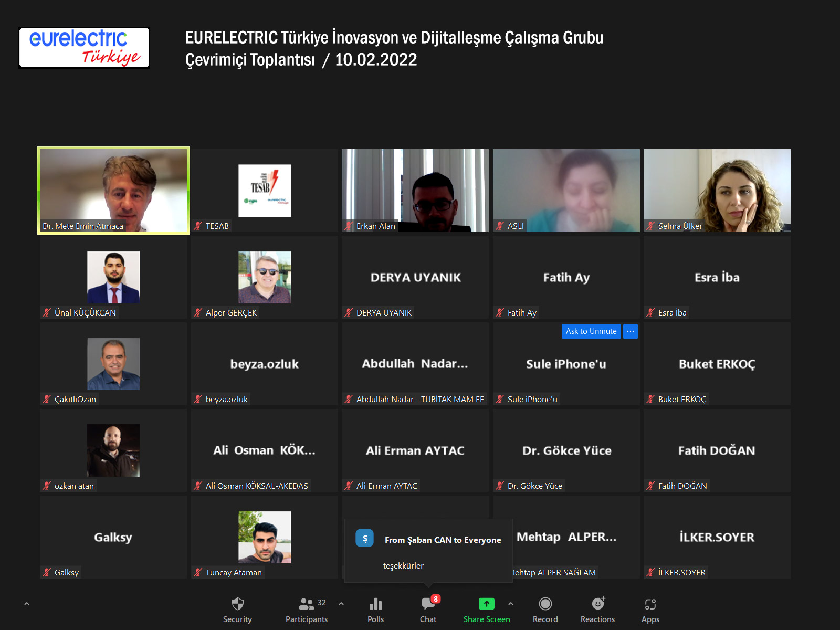Open the Security shield icon
The width and height of the screenshot is (840, 630).
(237, 604)
